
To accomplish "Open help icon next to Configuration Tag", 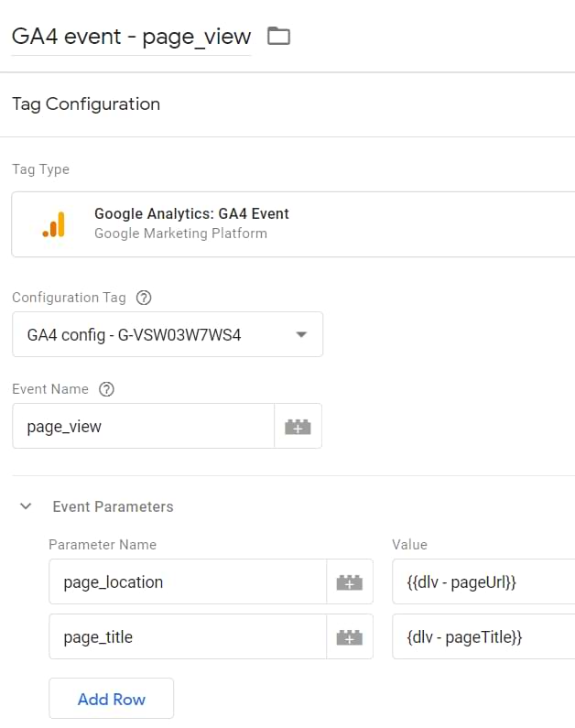I will click(143, 298).
